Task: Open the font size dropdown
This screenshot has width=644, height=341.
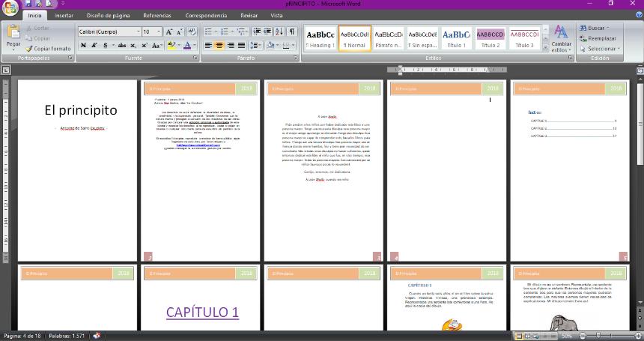Action: coord(158,32)
